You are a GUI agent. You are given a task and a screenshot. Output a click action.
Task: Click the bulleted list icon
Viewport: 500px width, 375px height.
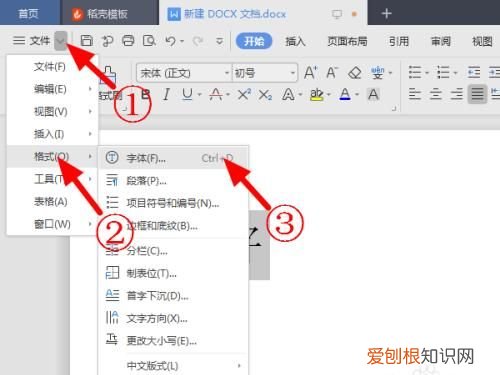pos(415,72)
